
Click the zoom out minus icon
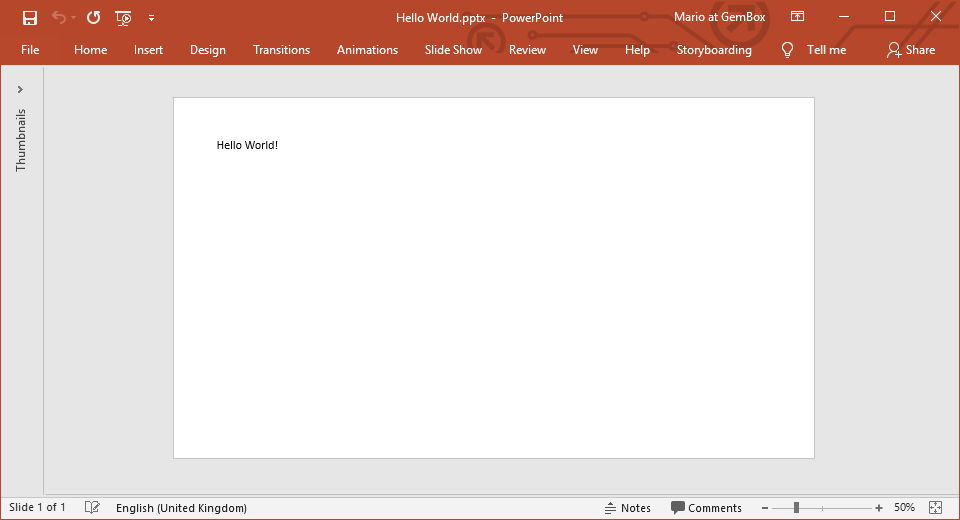tap(765, 508)
